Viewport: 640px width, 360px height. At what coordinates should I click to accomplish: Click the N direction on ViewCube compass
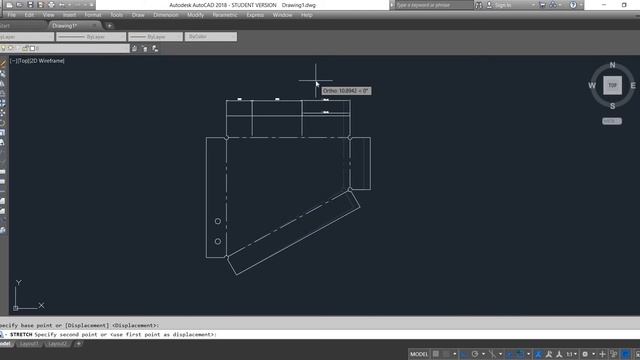pos(612,65)
